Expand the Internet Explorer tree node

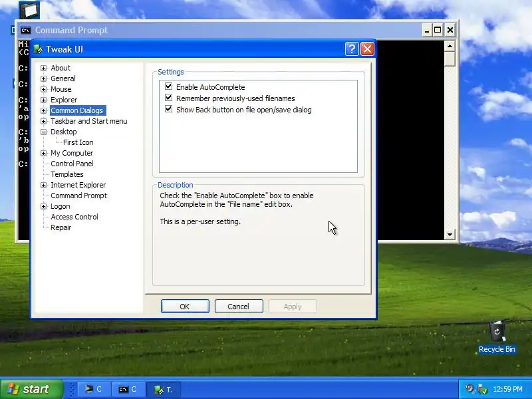pyautogui.click(x=43, y=186)
